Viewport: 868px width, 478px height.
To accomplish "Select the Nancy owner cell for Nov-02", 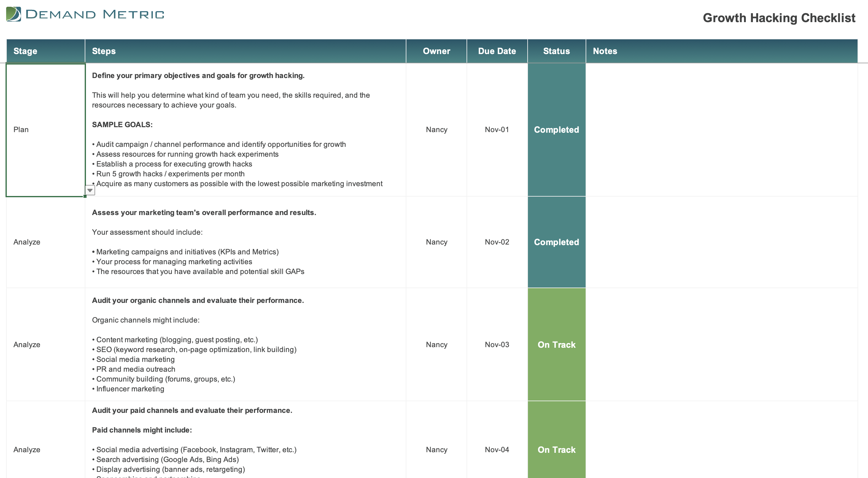I will (436, 242).
